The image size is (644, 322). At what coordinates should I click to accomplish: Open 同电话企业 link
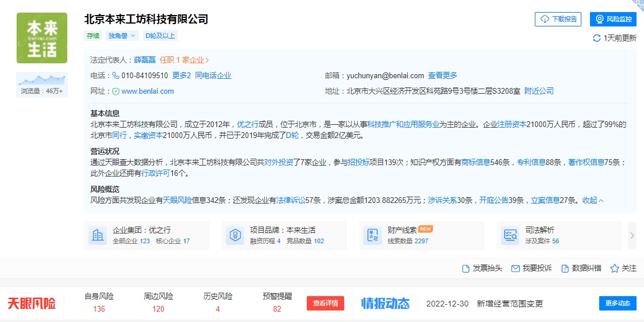pyautogui.click(x=213, y=76)
